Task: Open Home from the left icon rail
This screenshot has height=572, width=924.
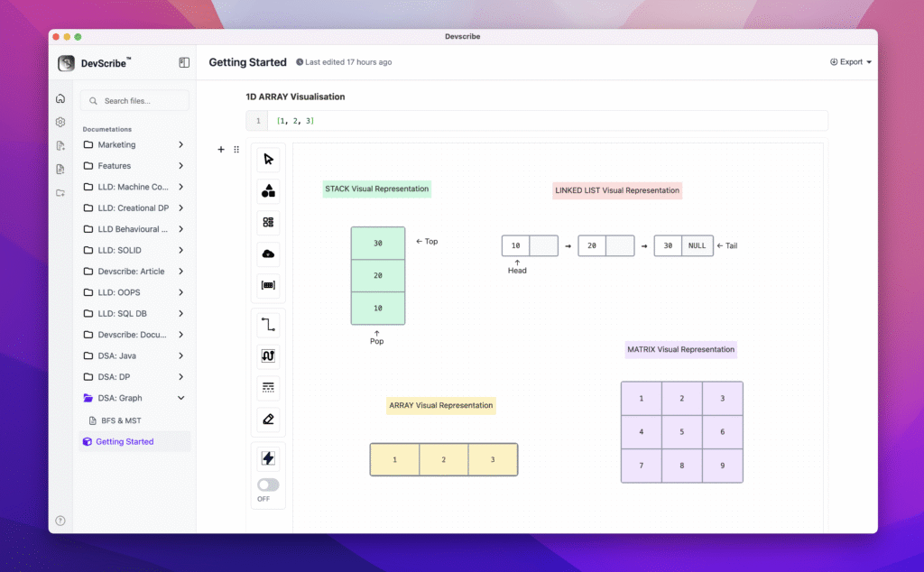Action: [x=60, y=98]
